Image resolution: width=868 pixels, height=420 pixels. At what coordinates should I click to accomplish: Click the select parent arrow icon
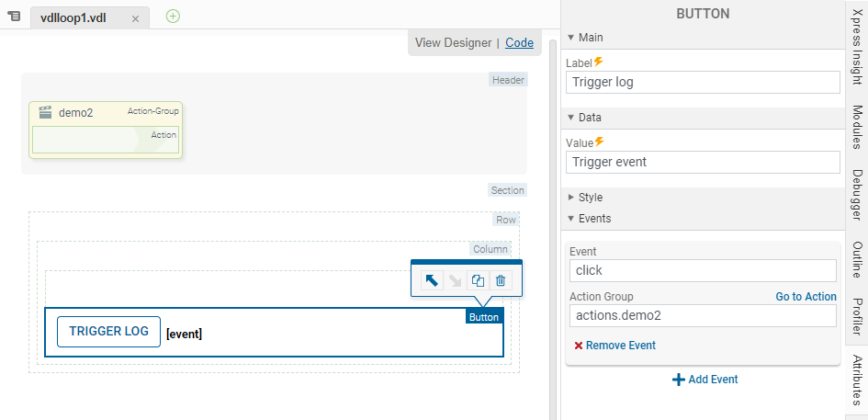[x=432, y=281]
